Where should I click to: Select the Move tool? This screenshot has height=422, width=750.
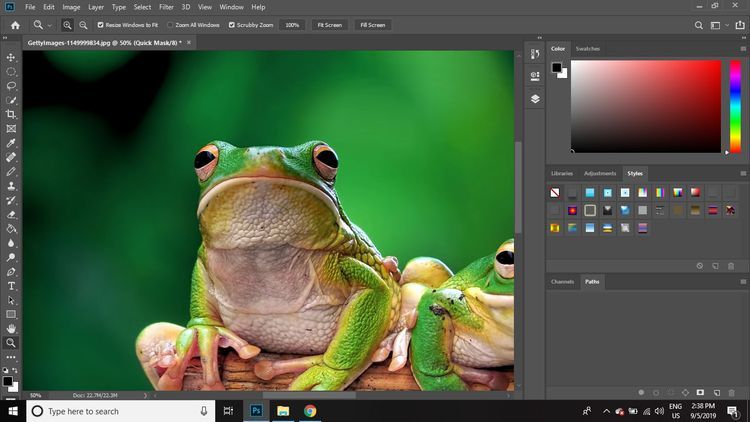[11, 57]
